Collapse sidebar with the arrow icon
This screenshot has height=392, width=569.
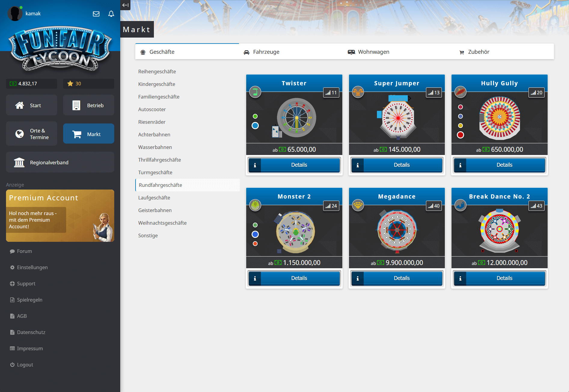tap(125, 5)
